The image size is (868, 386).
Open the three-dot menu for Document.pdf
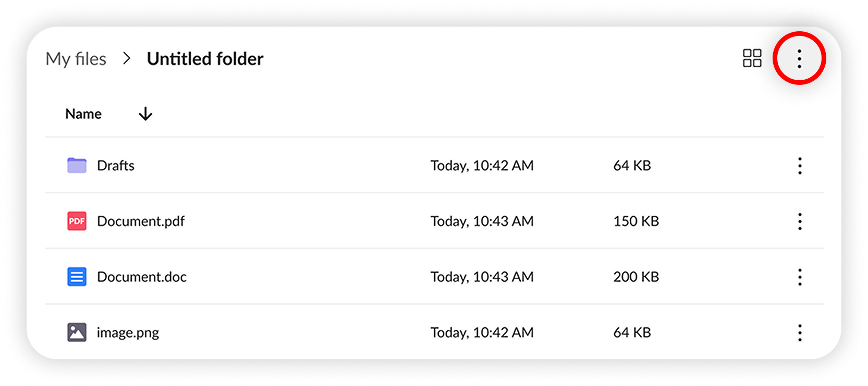coord(799,221)
